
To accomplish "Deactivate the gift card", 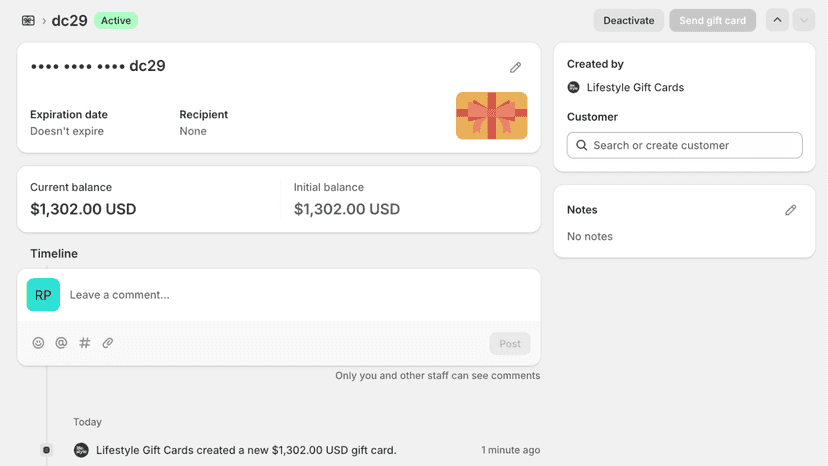I will (x=628, y=21).
